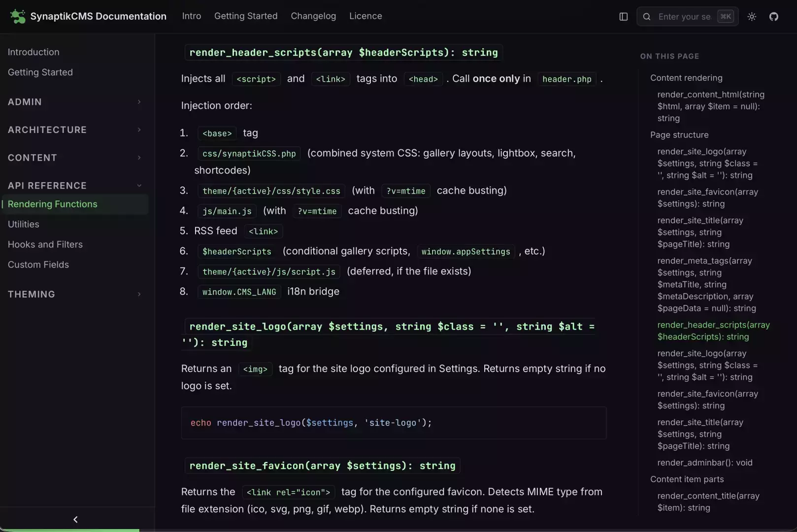Jump to render_header_scripts in page outline
797x532 pixels.
click(x=713, y=331)
